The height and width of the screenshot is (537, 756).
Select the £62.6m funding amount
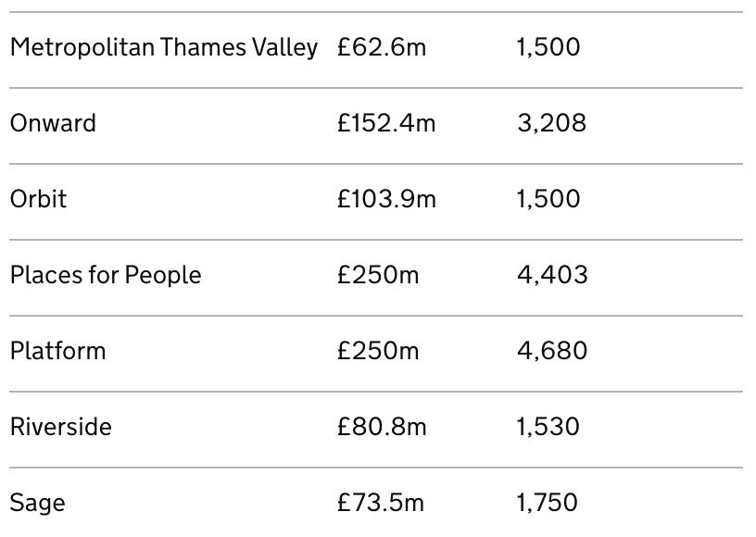382,47
